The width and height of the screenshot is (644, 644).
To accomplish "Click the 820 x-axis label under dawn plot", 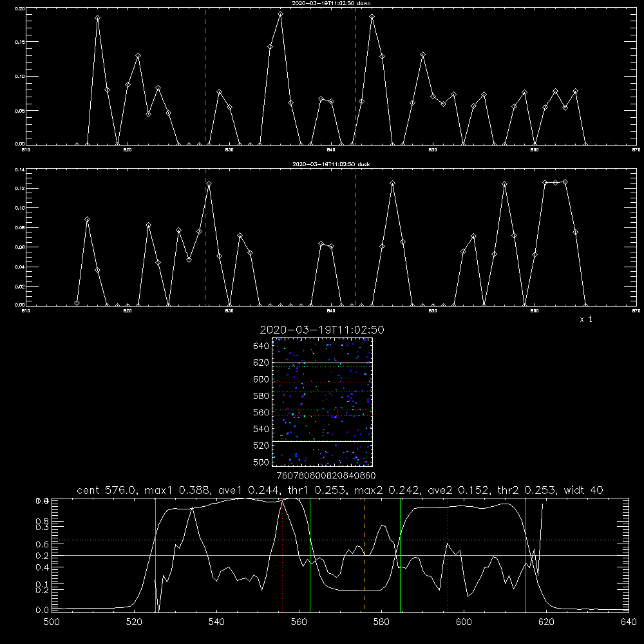I will [128, 150].
